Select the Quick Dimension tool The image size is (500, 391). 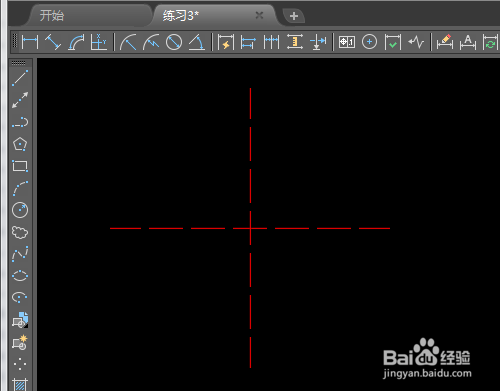tap(226, 42)
